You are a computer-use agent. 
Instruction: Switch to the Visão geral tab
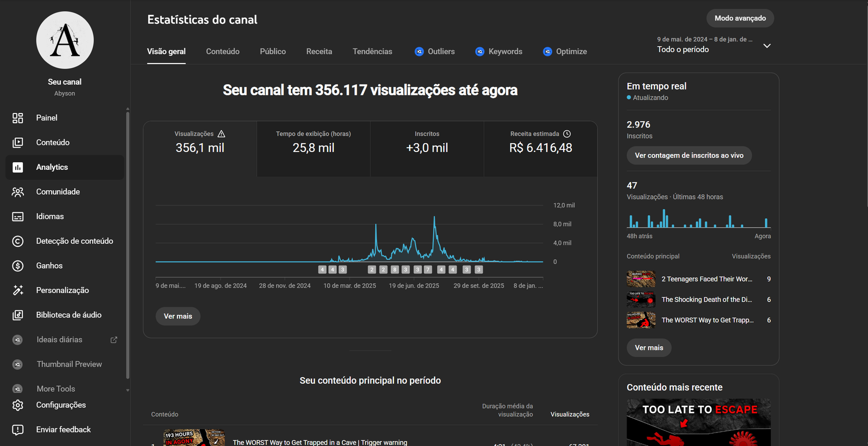coord(166,52)
